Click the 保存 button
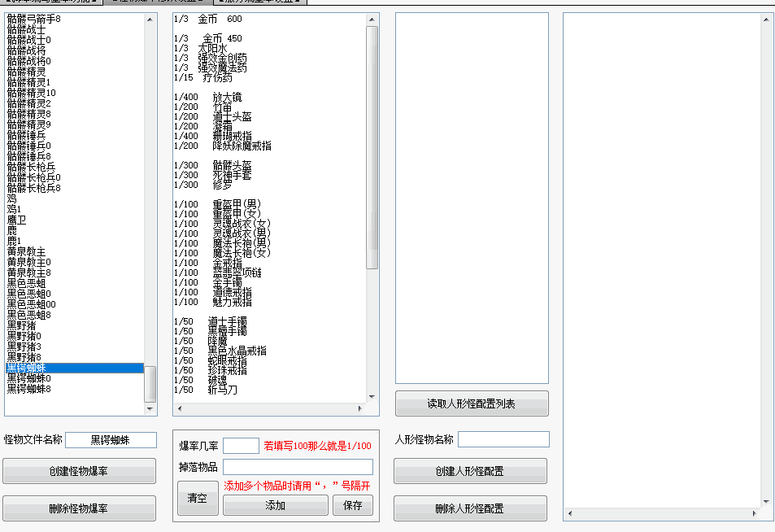The image size is (775, 532). click(x=352, y=505)
